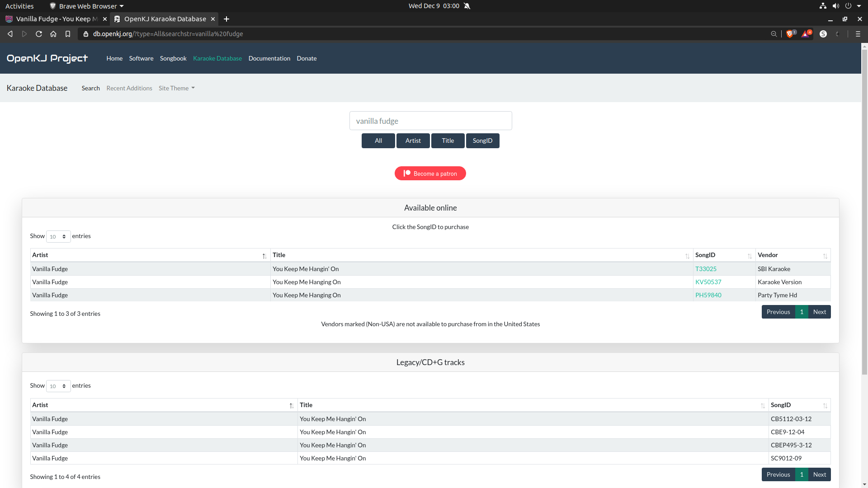Open the Songbook menu item

173,58
